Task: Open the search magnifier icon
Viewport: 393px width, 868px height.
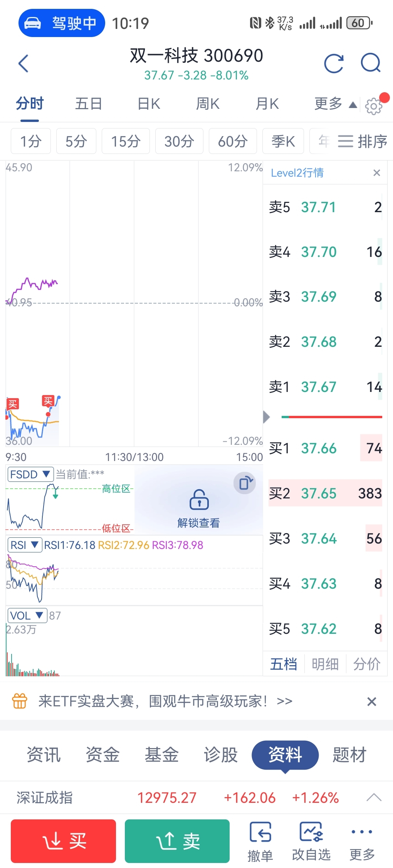Action: 371,64
